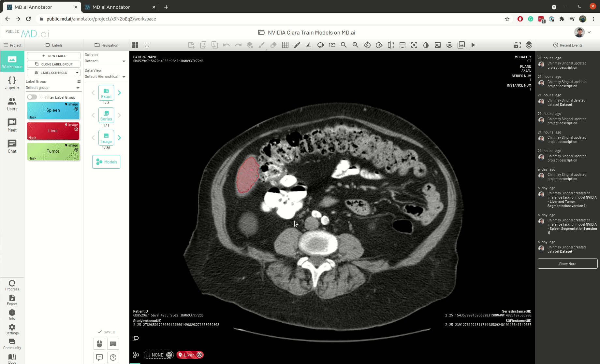This screenshot has width=600, height=364.
Task: Open Jupyter in the left sidebar
Action: pos(12,83)
